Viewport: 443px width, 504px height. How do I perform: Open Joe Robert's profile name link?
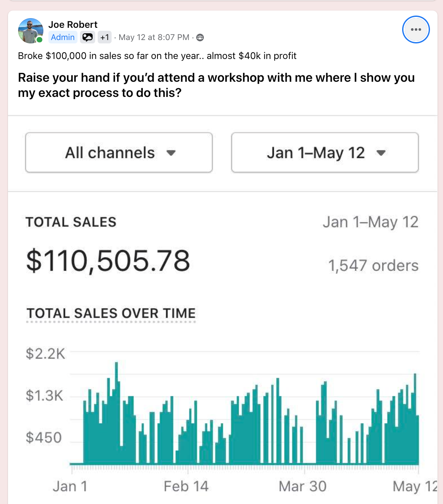click(73, 24)
